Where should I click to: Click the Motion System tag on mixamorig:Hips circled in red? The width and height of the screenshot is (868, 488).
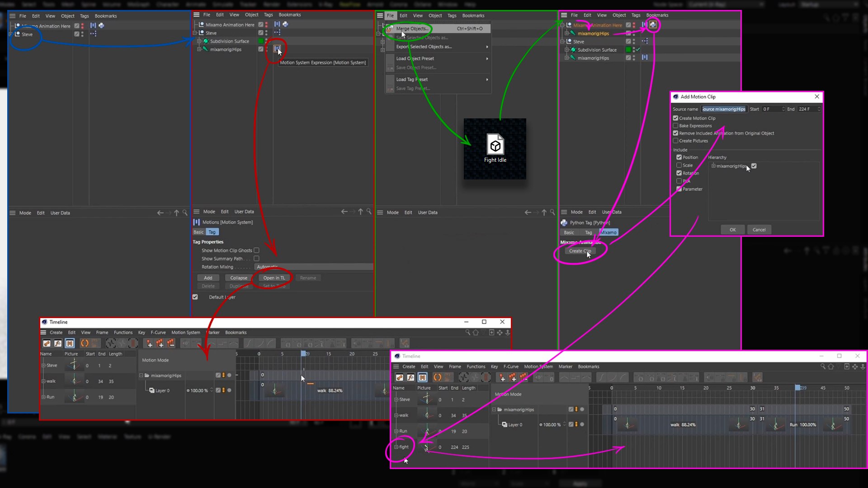pyautogui.click(x=277, y=49)
